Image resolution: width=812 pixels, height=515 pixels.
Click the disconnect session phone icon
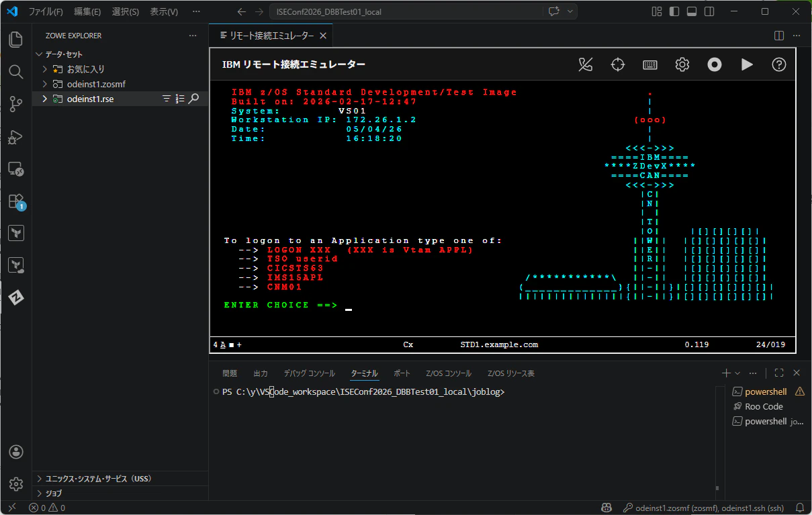point(586,64)
